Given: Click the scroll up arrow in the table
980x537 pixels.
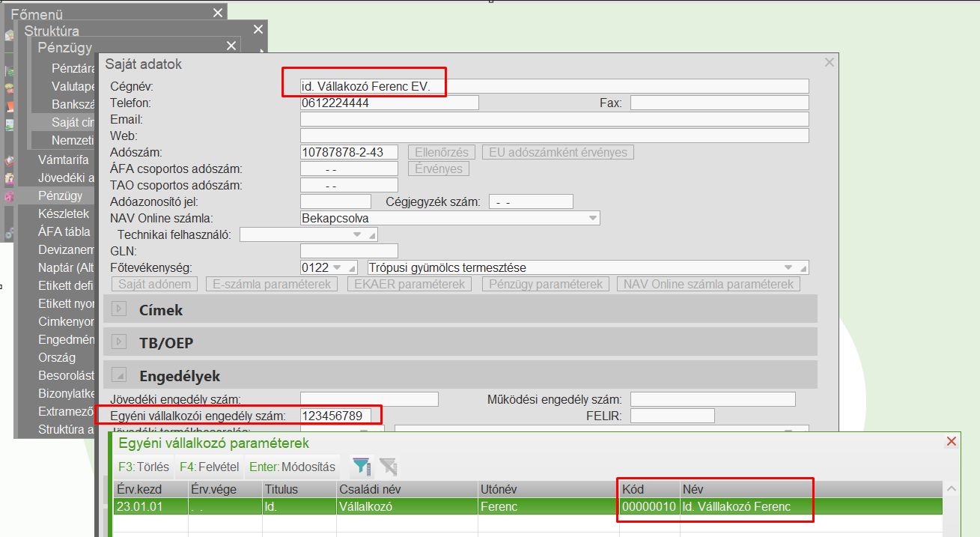Looking at the screenshot, I should (951, 489).
